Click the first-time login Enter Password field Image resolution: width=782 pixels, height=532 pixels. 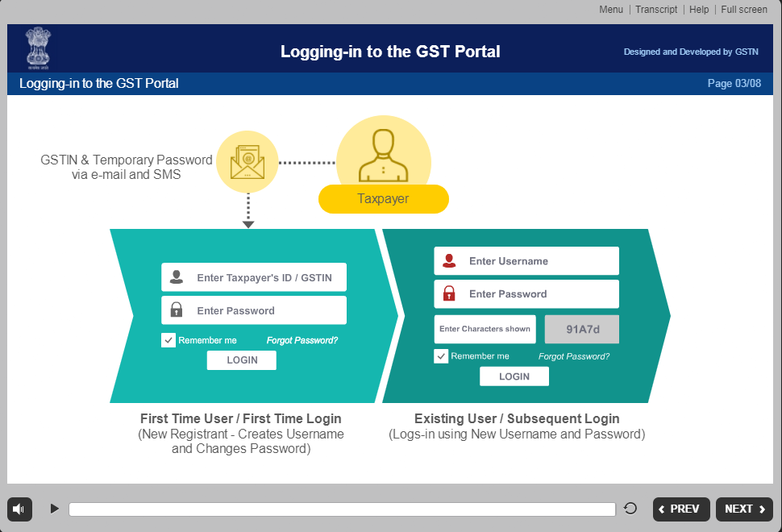(x=254, y=310)
